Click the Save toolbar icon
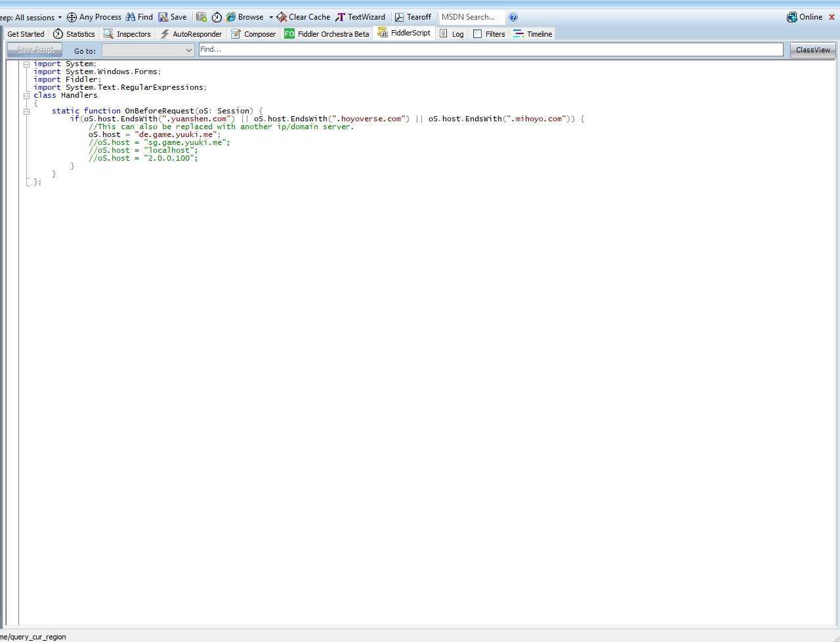The image size is (840, 642). pos(163,17)
